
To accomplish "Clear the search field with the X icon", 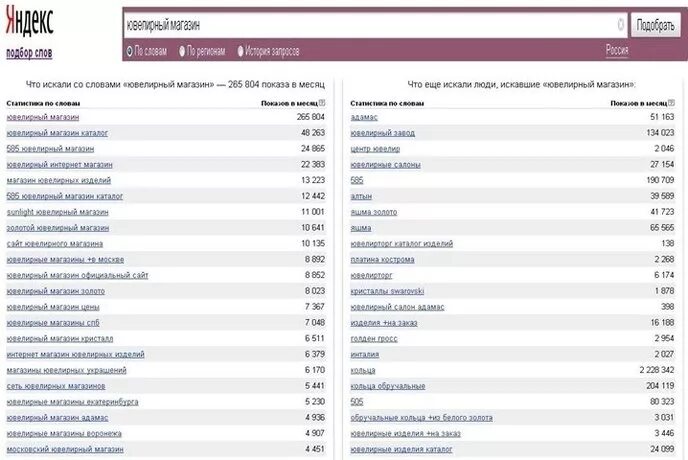I will [x=621, y=24].
